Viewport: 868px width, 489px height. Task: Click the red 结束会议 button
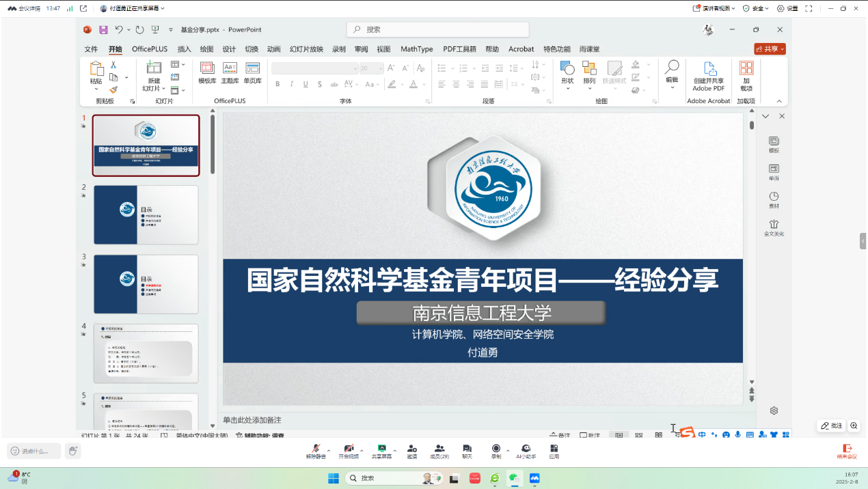click(847, 451)
